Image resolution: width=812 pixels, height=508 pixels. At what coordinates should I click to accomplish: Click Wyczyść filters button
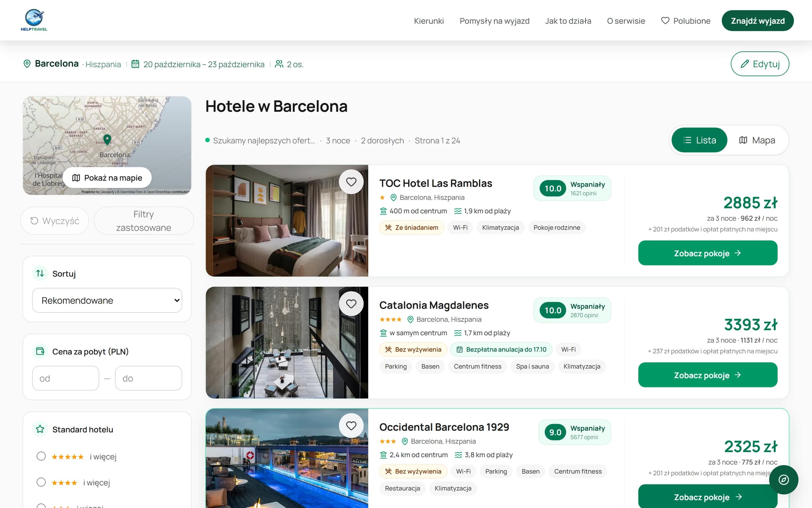coord(55,221)
